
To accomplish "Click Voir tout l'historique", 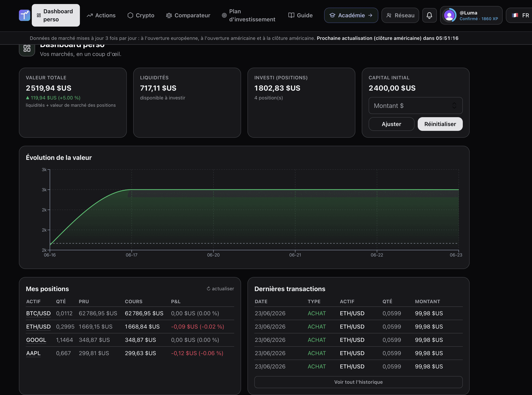I will pos(358,382).
